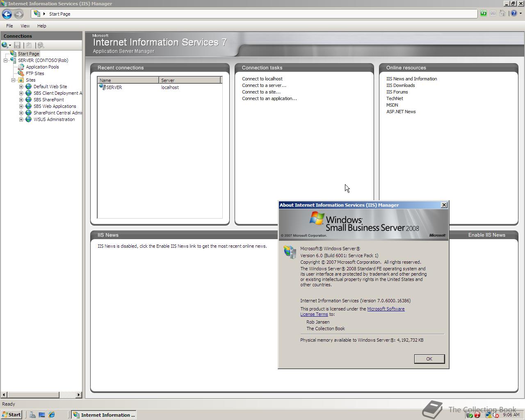Viewport: 525px width, 420px height.
Task: Click the FTP Sites icon in tree
Action: tap(21, 73)
